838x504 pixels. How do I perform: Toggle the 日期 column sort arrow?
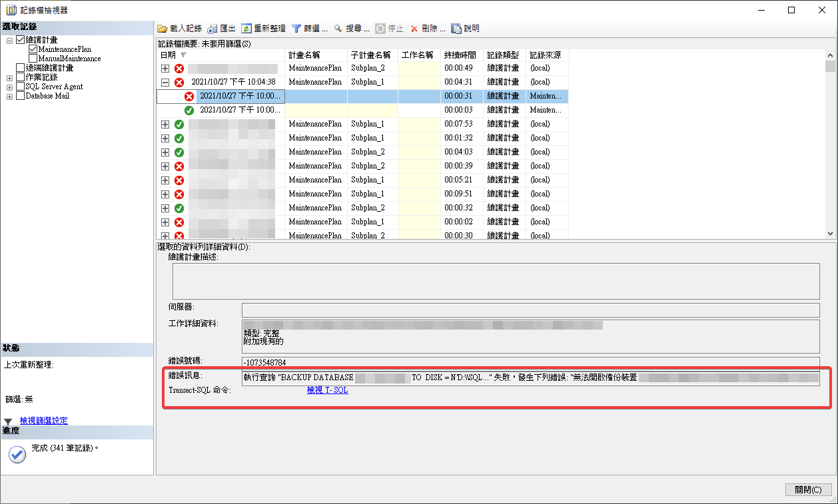click(x=185, y=55)
